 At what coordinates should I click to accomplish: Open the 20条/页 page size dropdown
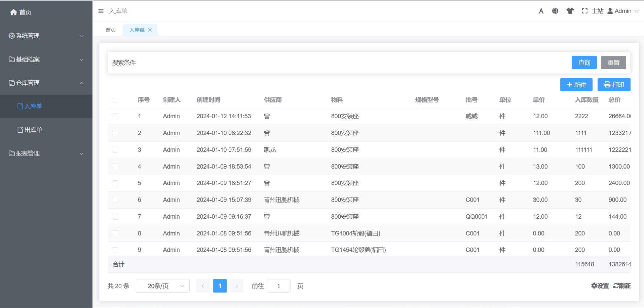point(163,286)
